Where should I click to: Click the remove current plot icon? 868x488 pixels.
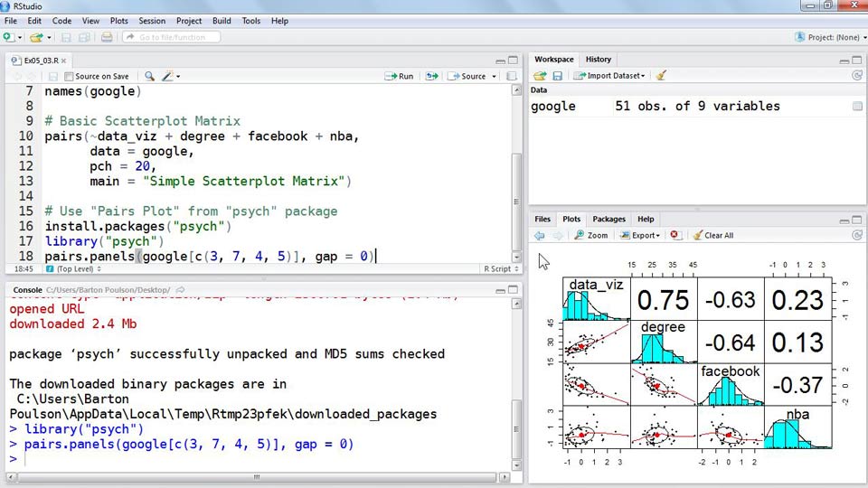pos(675,235)
